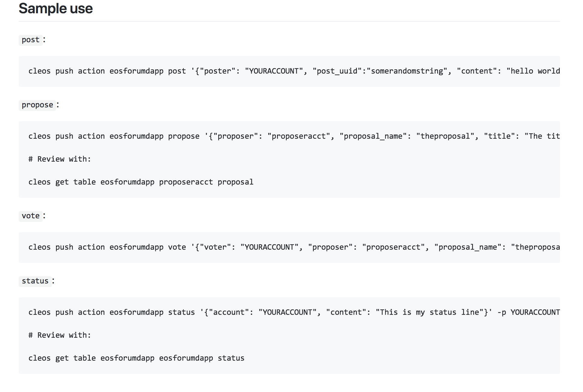Click "This is my status line" text
583x392 pixels.
click(429, 312)
